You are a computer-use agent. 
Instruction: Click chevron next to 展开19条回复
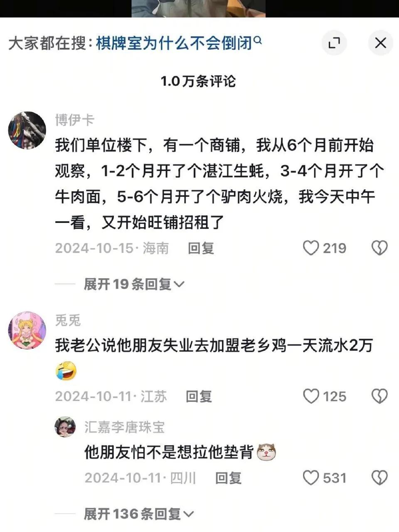(x=179, y=285)
